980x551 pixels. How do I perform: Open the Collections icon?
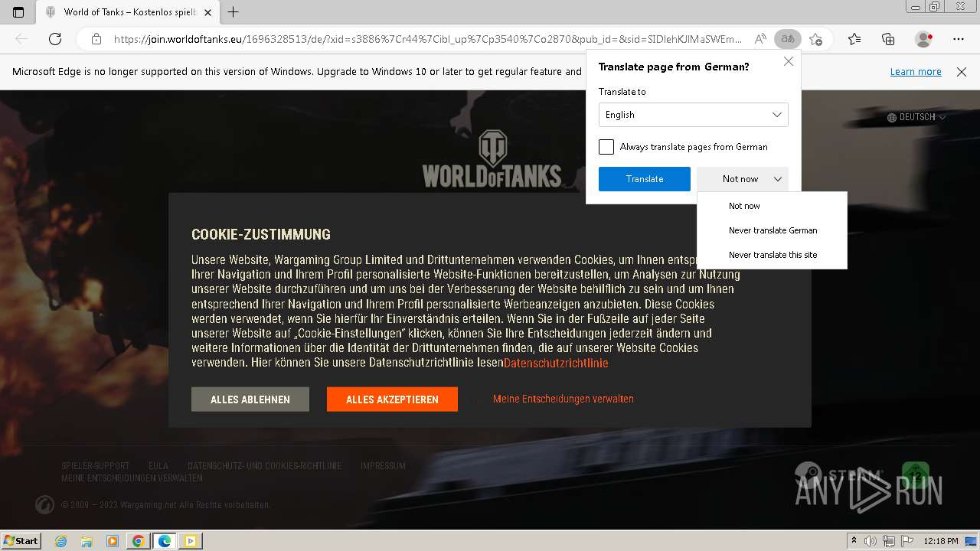888,39
